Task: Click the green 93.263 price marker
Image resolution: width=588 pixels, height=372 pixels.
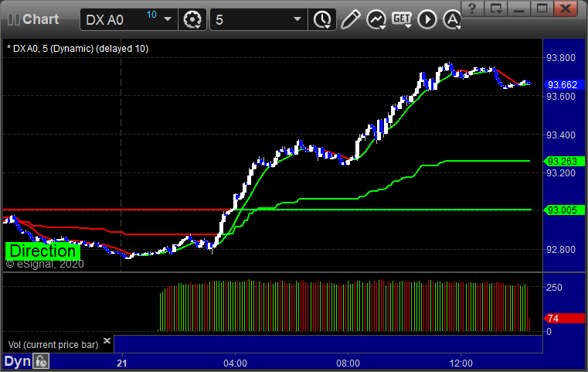Action: click(x=564, y=162)
